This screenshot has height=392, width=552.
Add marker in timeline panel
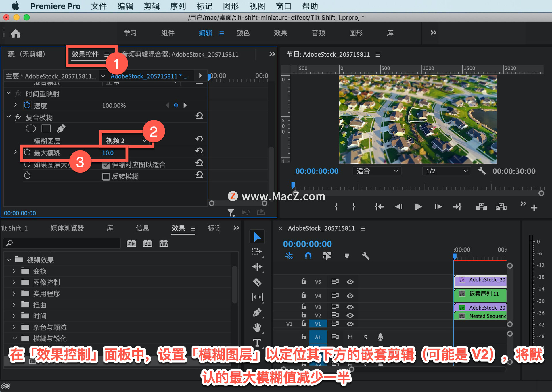(346, 256)
